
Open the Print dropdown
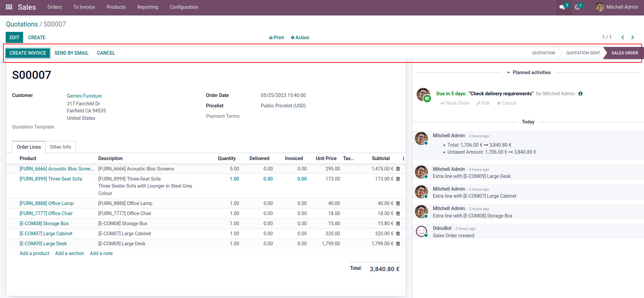click(276, 38)
